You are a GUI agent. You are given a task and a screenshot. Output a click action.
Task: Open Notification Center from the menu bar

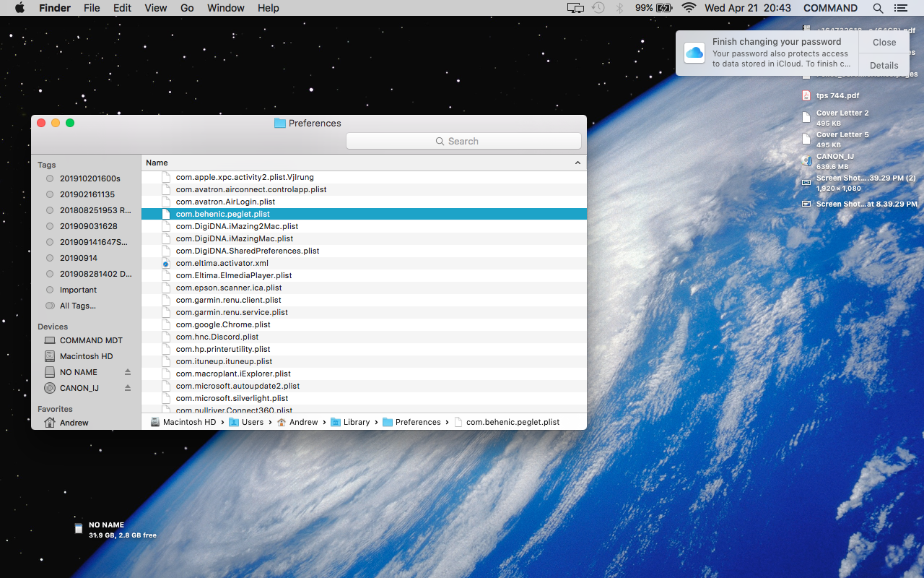900,8
